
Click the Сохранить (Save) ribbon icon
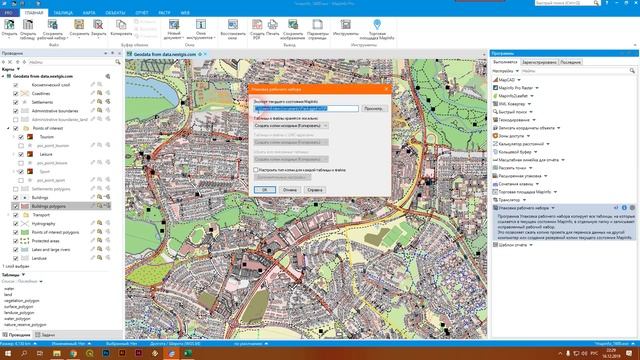79,24
